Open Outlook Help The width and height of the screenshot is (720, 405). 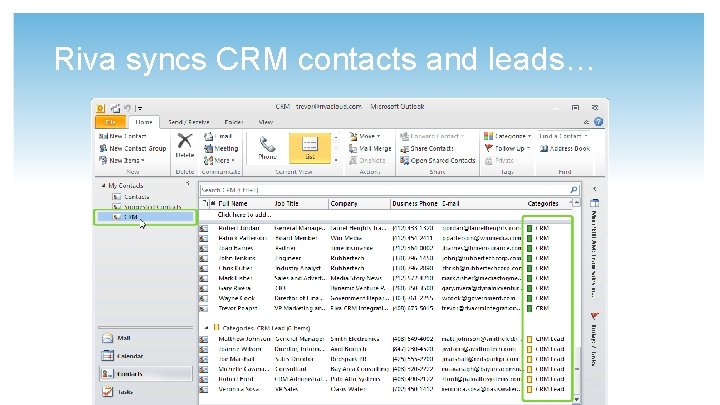click(x=598, y=122)
